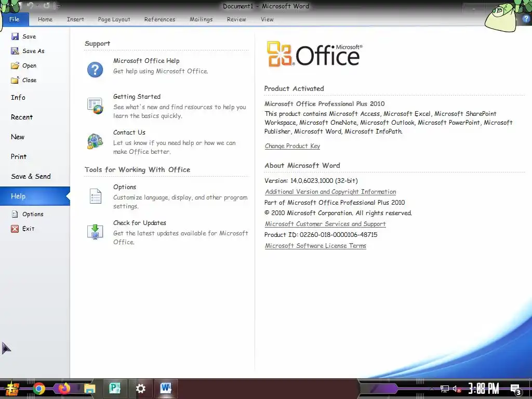Screen dimensions: 532x399
Task: Click the Getting Started icon
Action: (x=95, y=105)
